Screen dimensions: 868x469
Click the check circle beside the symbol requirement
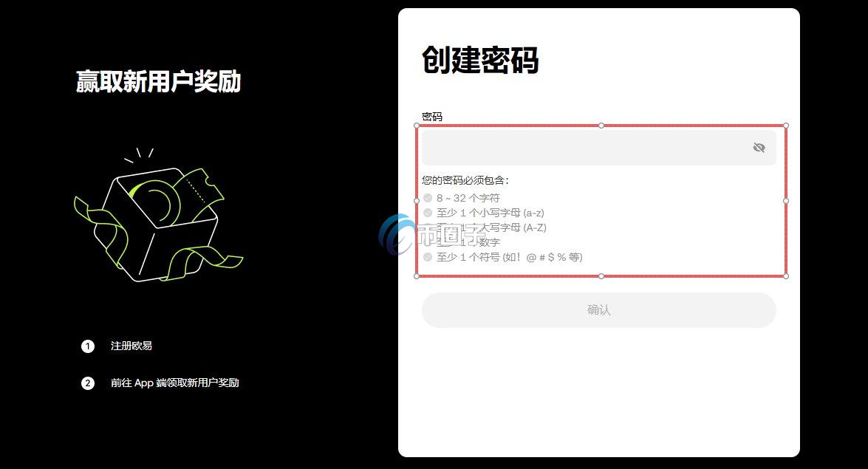pyautogui.click(x=428, y=257)
